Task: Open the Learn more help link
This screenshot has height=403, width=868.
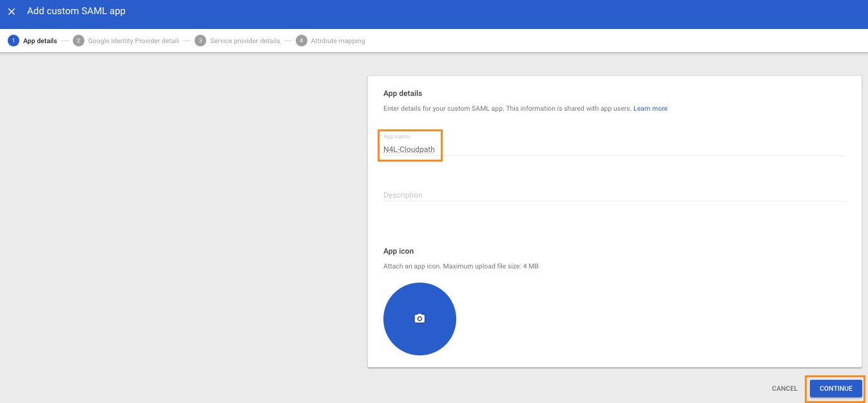Action: coord(650,108)
